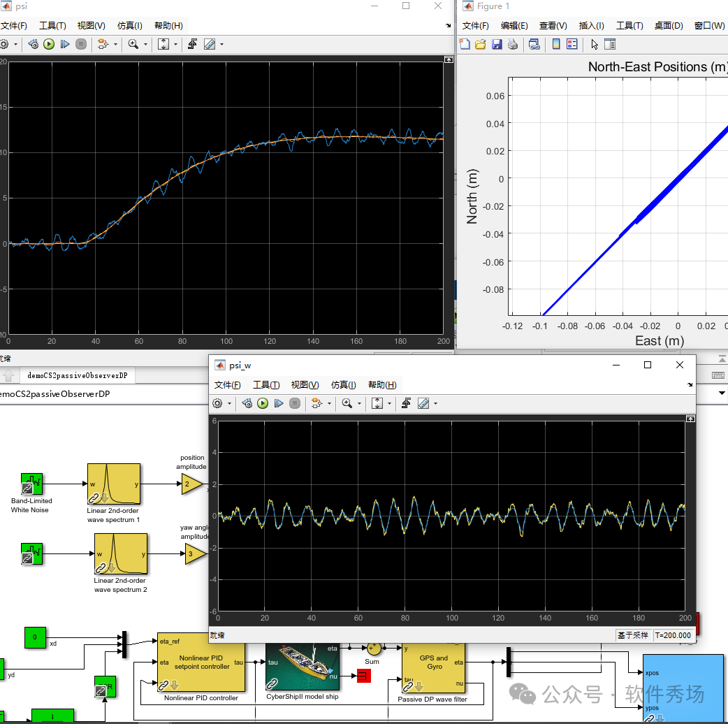The height and width of the screenshot is (724, 728).
Task: Open Property Inspector icon in Figure 1
Action: coord(610,45)
